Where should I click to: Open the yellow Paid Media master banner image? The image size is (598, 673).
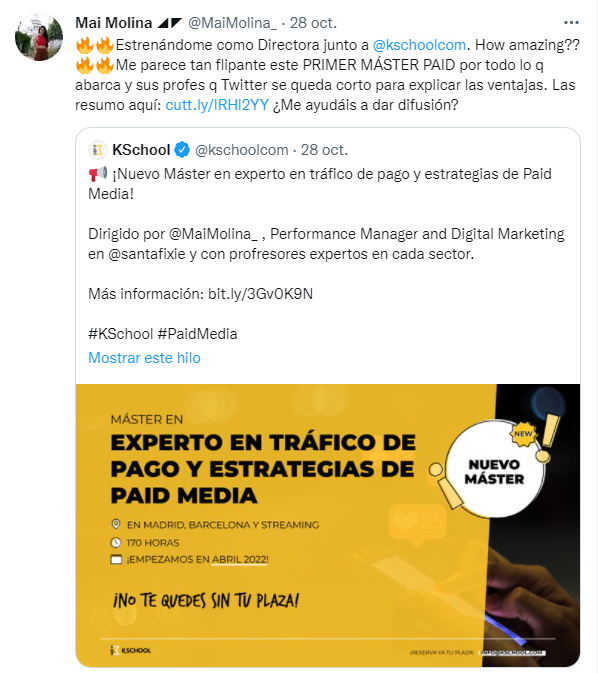[328, 525]
